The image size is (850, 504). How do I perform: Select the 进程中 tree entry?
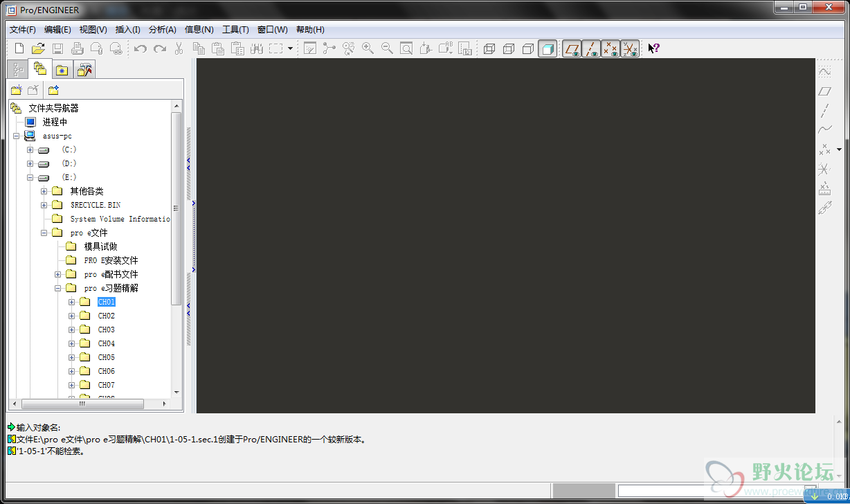[55, 122]
